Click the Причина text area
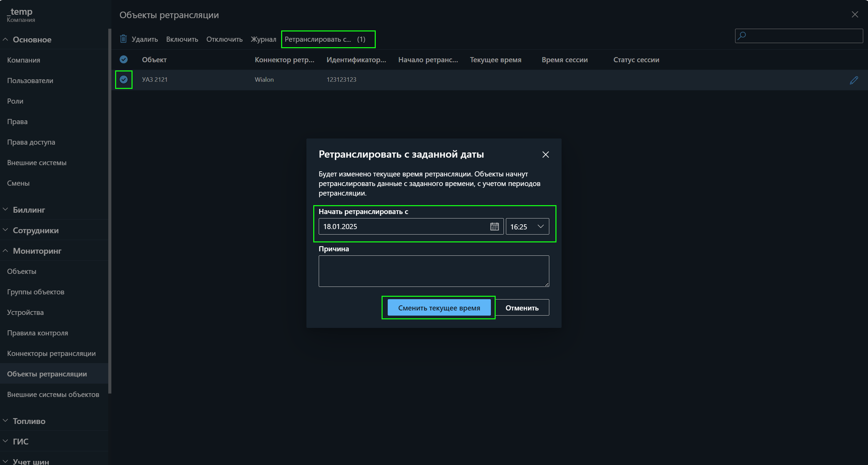 coord(433,271)
